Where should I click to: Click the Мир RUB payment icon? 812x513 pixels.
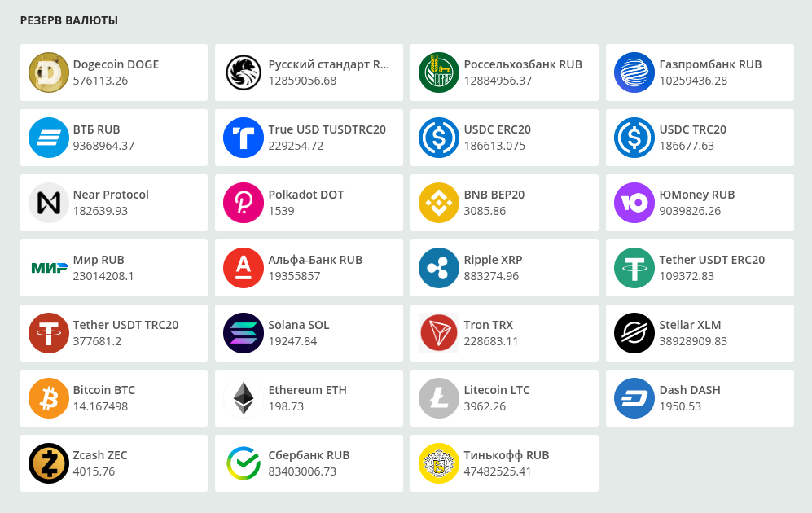pyautogui.click(x=49, y=268)
